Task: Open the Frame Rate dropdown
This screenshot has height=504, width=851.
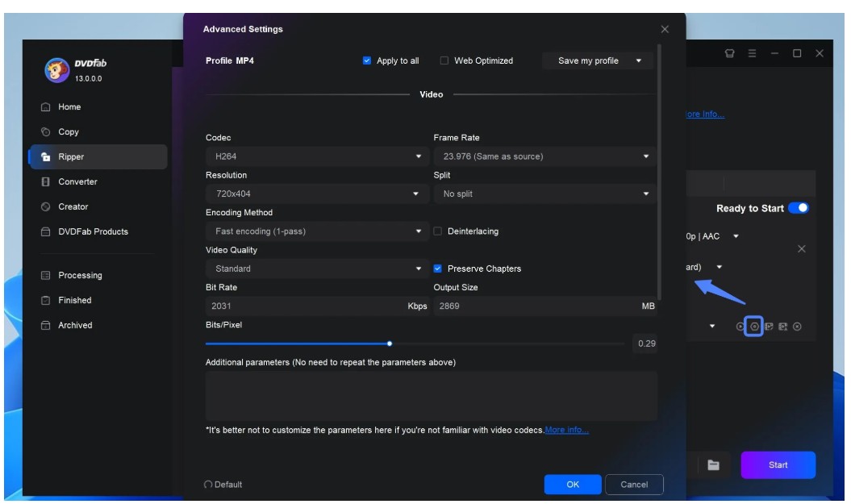Action: (x=544, y=156)
